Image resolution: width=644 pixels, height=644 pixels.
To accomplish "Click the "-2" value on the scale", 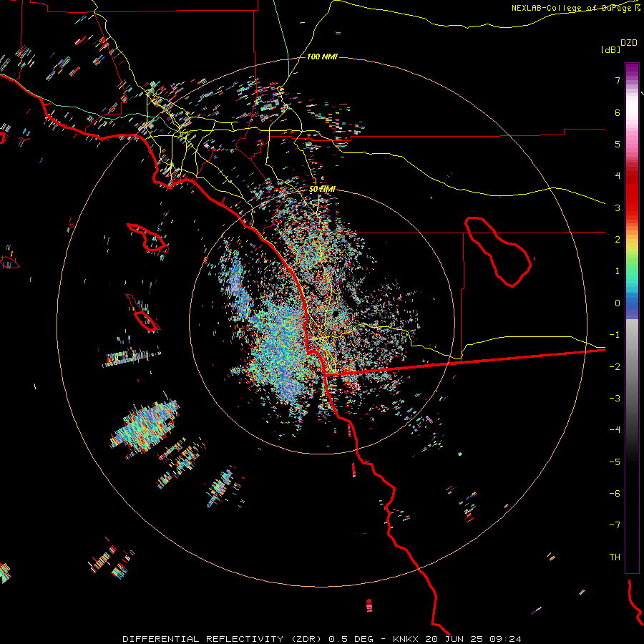I will coord(615,367).
